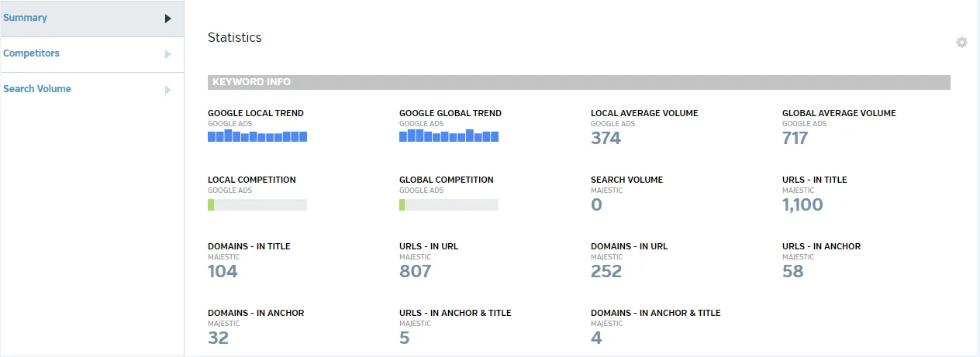Select the Summary tab

[x=91, y=18]
